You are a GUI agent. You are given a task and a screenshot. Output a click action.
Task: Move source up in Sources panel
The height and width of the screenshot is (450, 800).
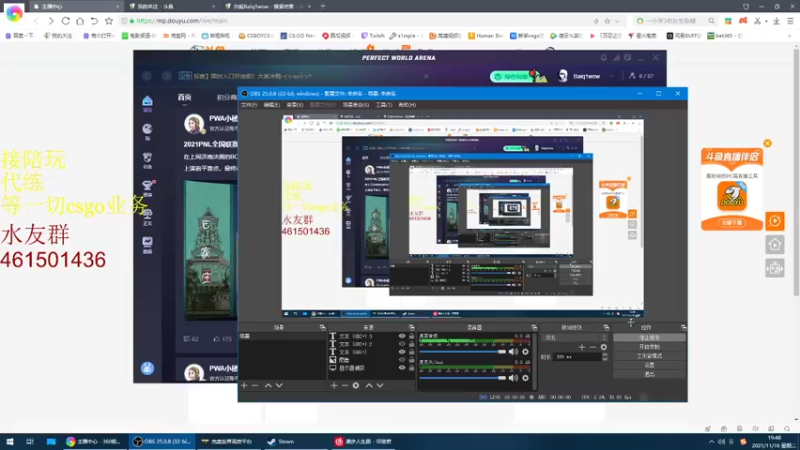369,385
